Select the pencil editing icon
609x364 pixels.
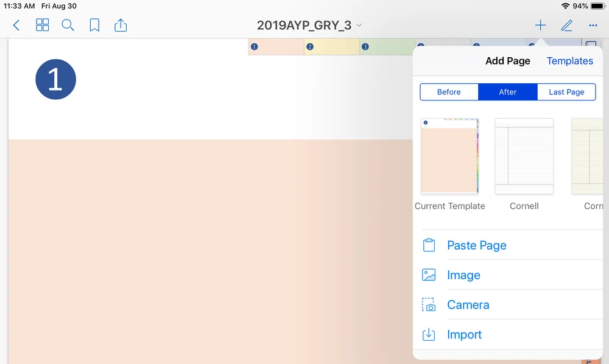(x=566, y=25)
